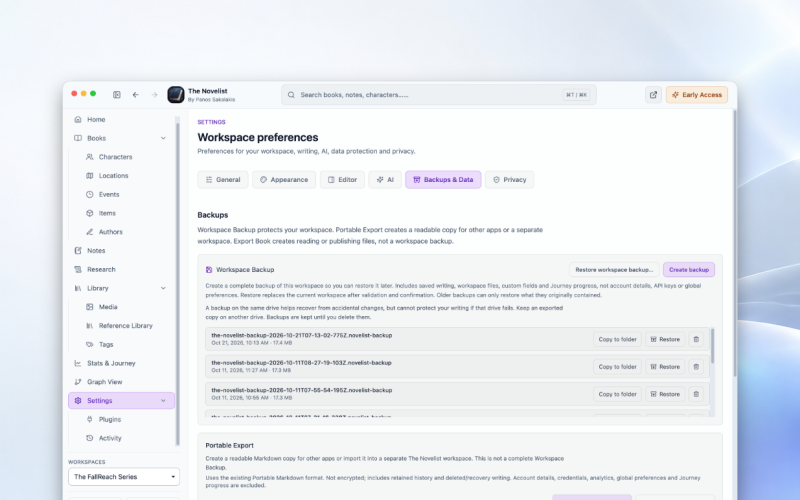The height and width of the screenshot is (500, 800).
Task: Open Stats & Journey in the sidebar
Action: pyautogui.click(x=121, y=363)
